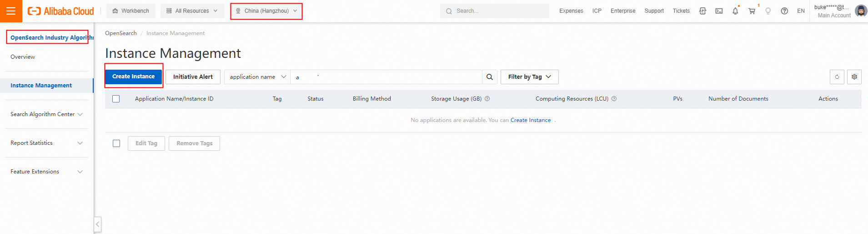868x234 pixels.
Task: Open the China (Hangzhou) region dropdown
Action: point(266,11)
